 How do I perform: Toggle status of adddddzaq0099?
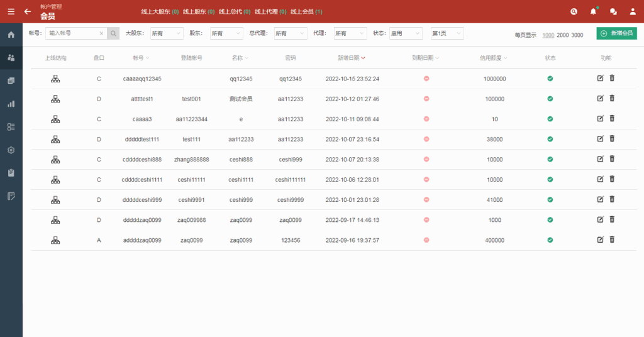point(550,240)
